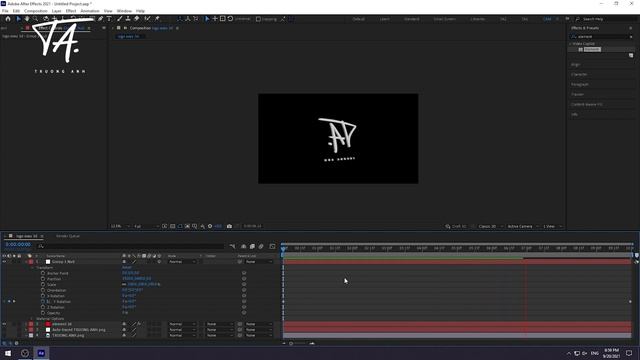Toggle Opacity stopwatch
Image resolution: width=640 pixels, height=360 pixels.
(43, 313)
